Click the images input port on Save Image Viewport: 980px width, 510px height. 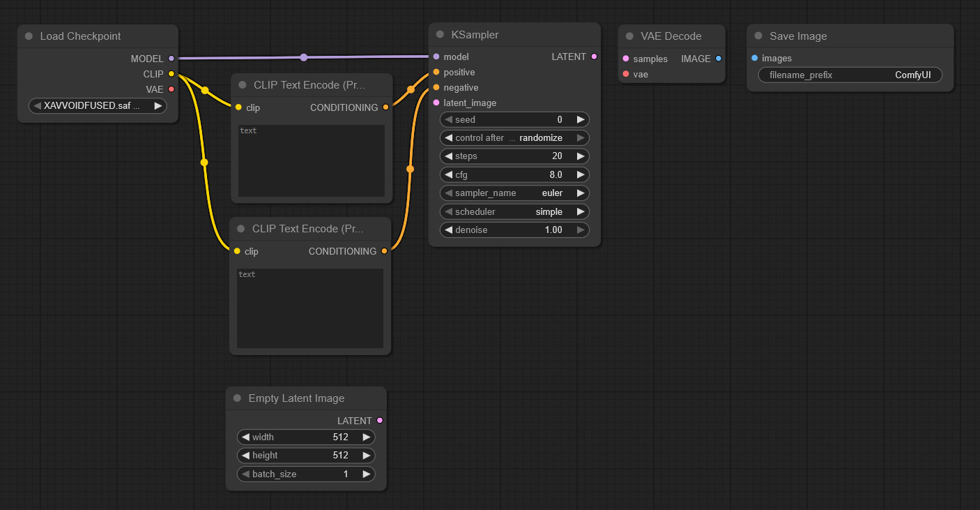(x=754, y=58)
